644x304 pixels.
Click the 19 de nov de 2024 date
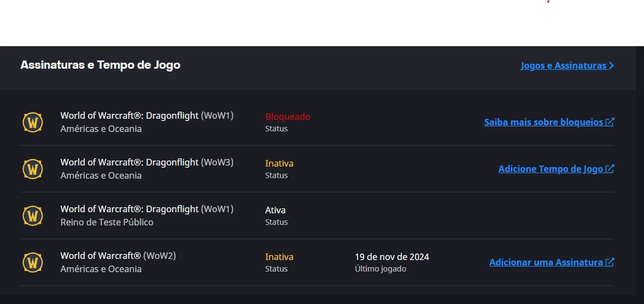(392, 257)
